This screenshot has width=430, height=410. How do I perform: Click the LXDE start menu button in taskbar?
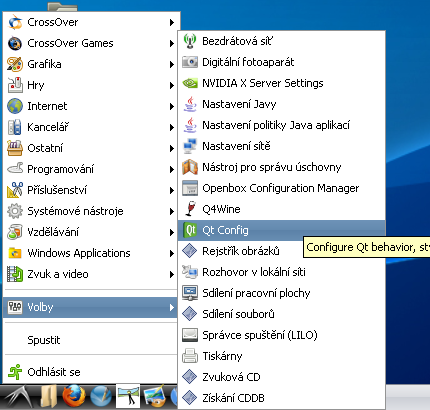coord(19,397)
